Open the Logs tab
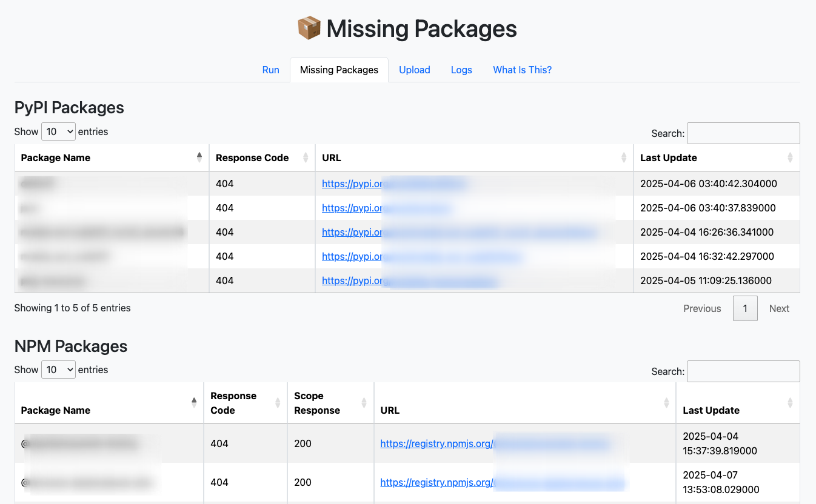Image resolution: width=816 pixels, height=504 pixels. tap(461, 70)
